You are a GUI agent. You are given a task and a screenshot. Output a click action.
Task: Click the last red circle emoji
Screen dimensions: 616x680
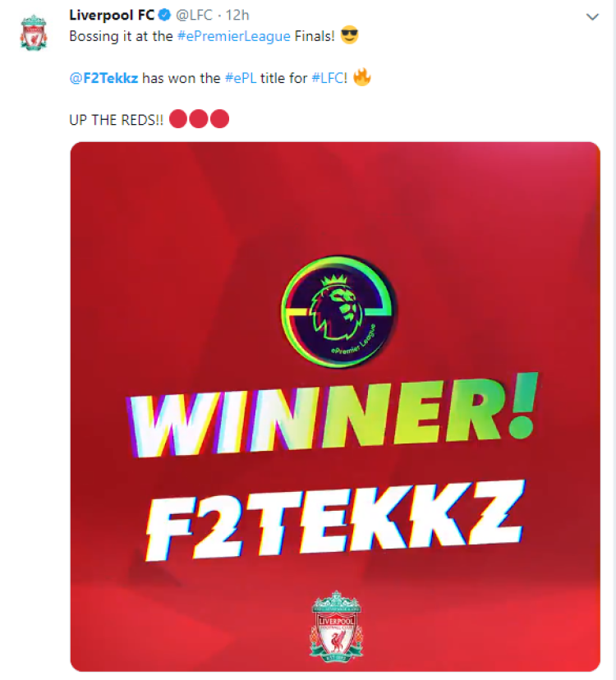[x=219, y=119]
